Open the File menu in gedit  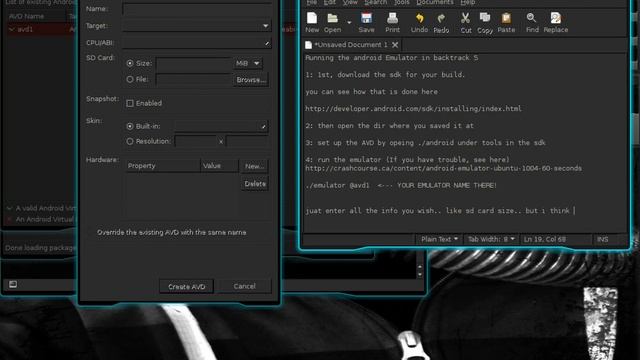click(311, 2)
